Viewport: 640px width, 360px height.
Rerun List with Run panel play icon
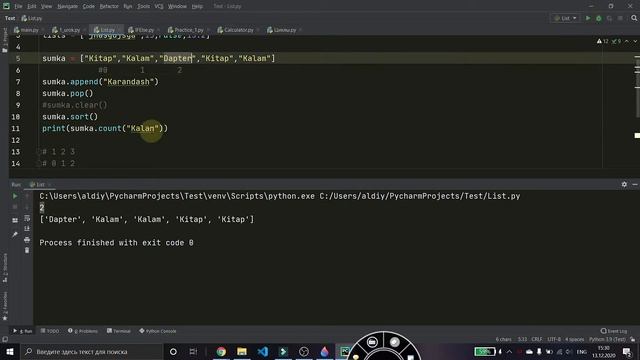tap(15, 196)
